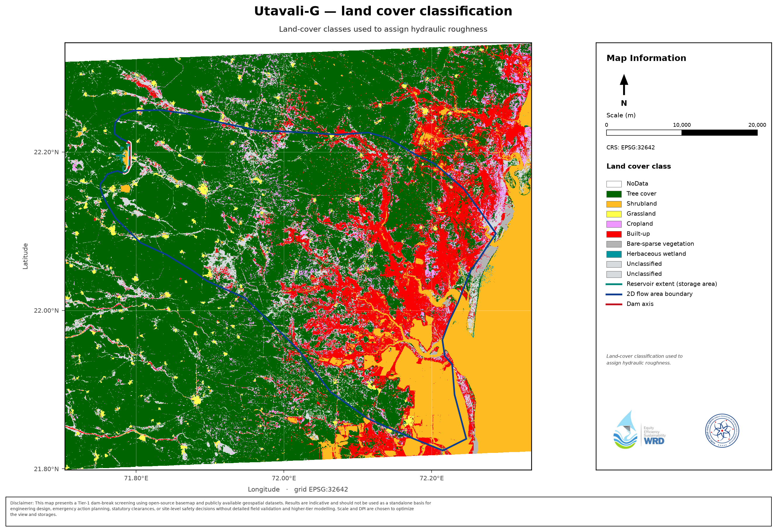
Task: Click the Dam axis legend line
Action: (614, 304)
